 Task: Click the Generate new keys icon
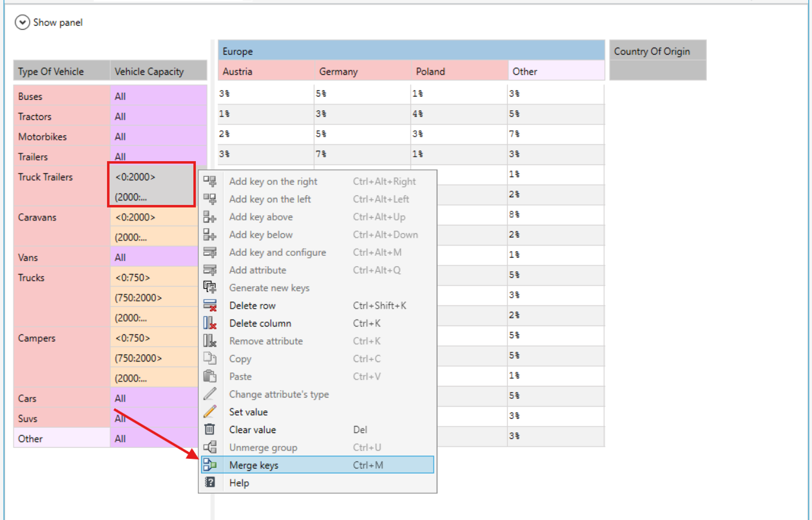tap(210, 287)
